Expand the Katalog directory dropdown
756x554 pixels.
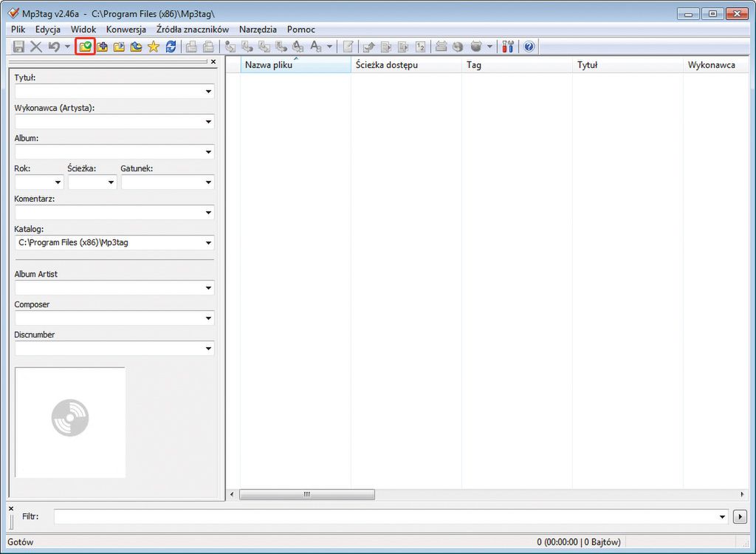point(208,243)
